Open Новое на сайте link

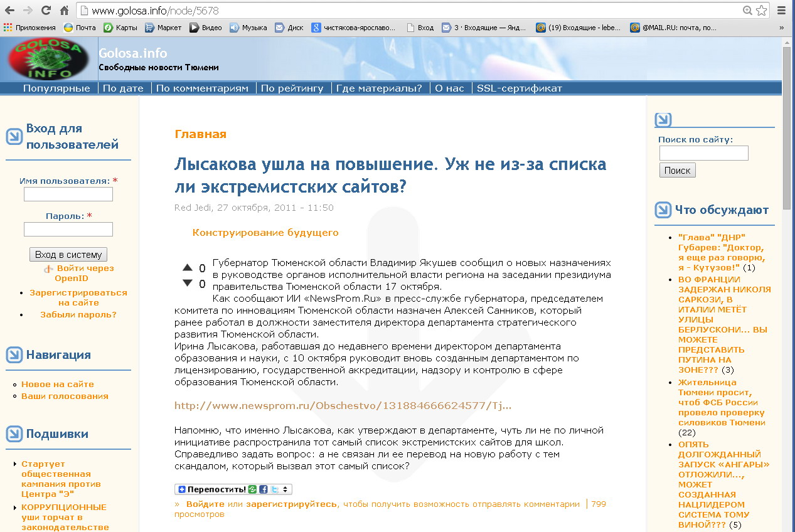pos(58,385)
